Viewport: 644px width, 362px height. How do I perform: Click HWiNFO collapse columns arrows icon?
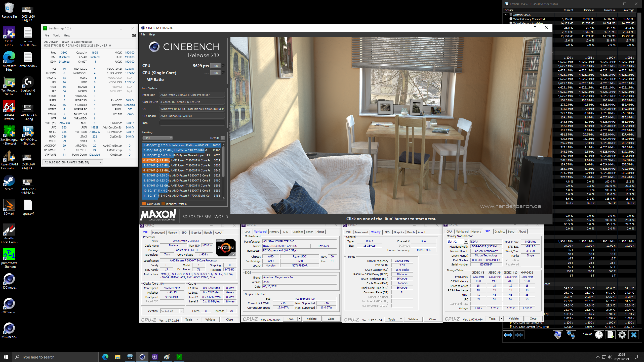coord(519,335)
